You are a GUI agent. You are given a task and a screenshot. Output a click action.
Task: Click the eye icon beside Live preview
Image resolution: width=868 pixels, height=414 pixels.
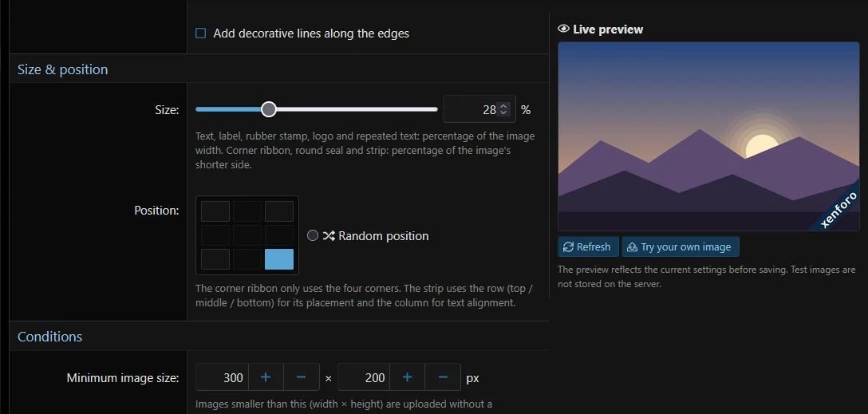563,29
